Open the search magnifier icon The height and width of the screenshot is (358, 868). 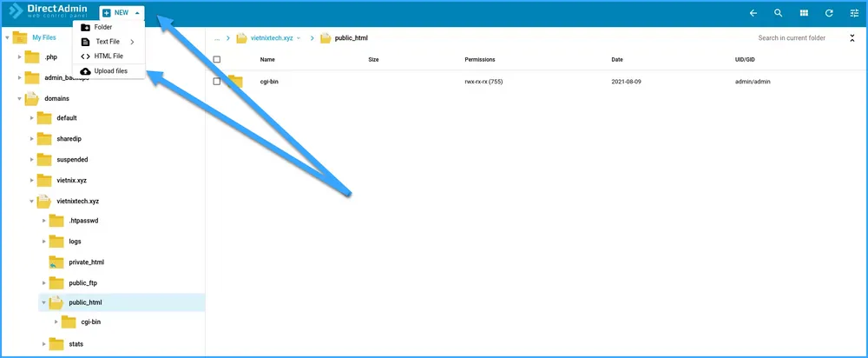[779, 13]
